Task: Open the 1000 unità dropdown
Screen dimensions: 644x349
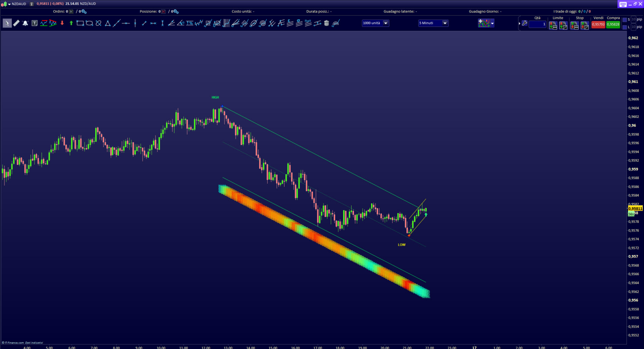Action: point(386,23)
